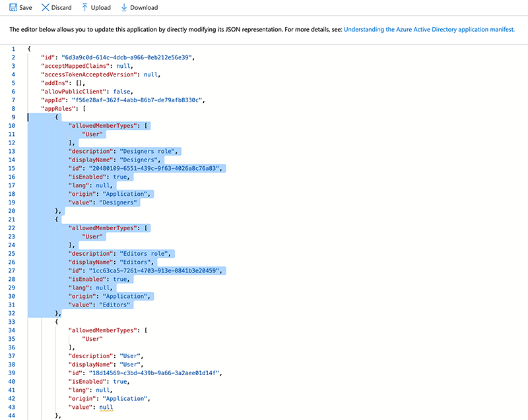Click the description "User" value on line 37
This screenshot has width=528, height=420.
(130, 356)
